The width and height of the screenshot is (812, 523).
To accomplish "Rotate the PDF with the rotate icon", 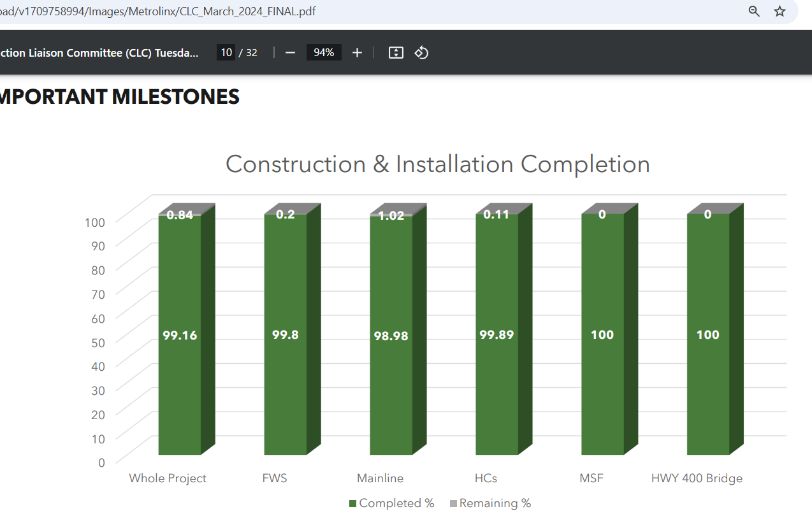I will pyautogui.click(x=421, y=52).
